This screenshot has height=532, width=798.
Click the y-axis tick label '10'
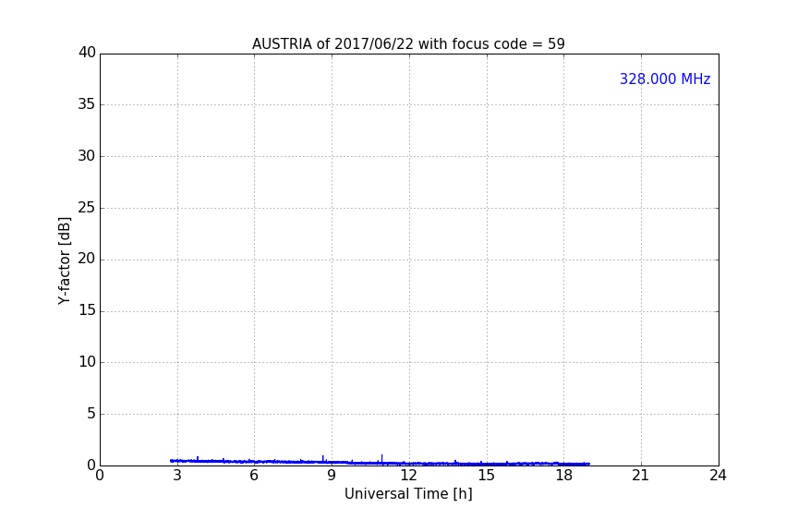[x=87, y=362]
